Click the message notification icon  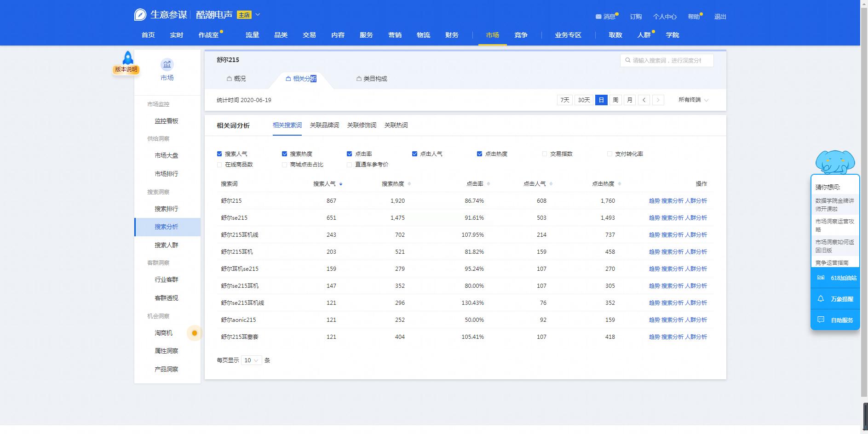598,17
